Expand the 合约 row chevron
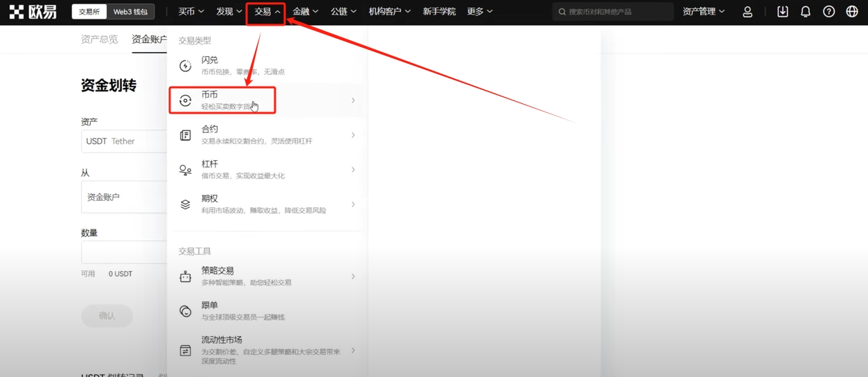This screenshot has height=377, width=868. click(353, 135)
